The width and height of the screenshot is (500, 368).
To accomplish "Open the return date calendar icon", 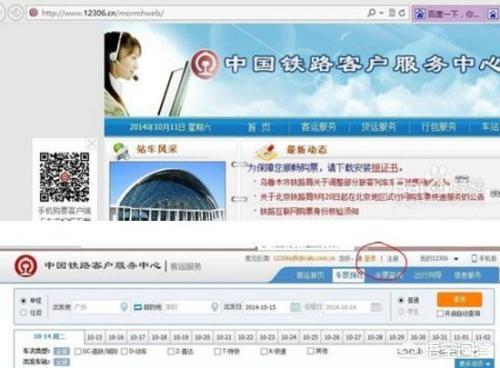I will coord(376,307).
